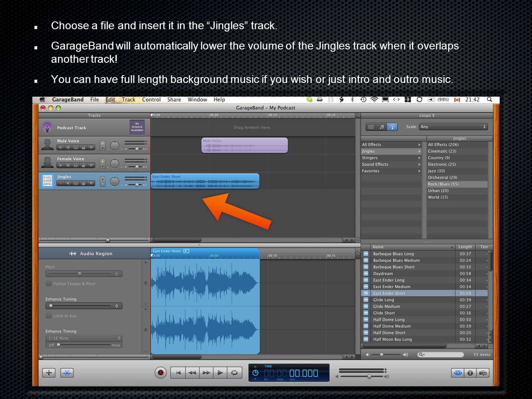Enable recording on Male Voice track
532x399 pixels.
pyautogui.click(x=60, y=147)
